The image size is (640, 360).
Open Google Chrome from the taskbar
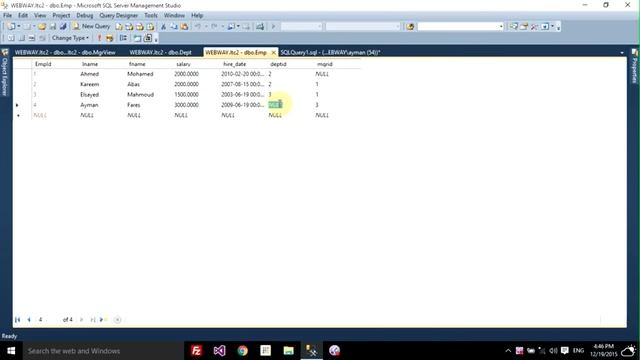tap(242, 351)
